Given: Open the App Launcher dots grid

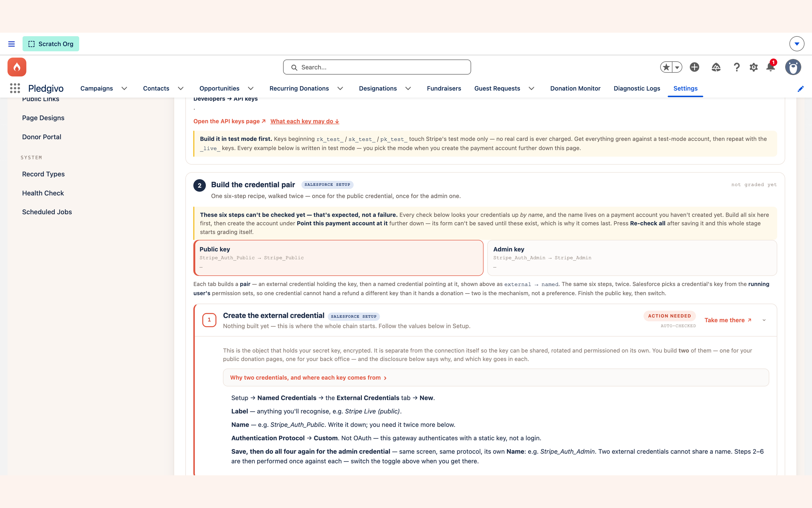Looking at the screenshot, I should pos(15,88).
